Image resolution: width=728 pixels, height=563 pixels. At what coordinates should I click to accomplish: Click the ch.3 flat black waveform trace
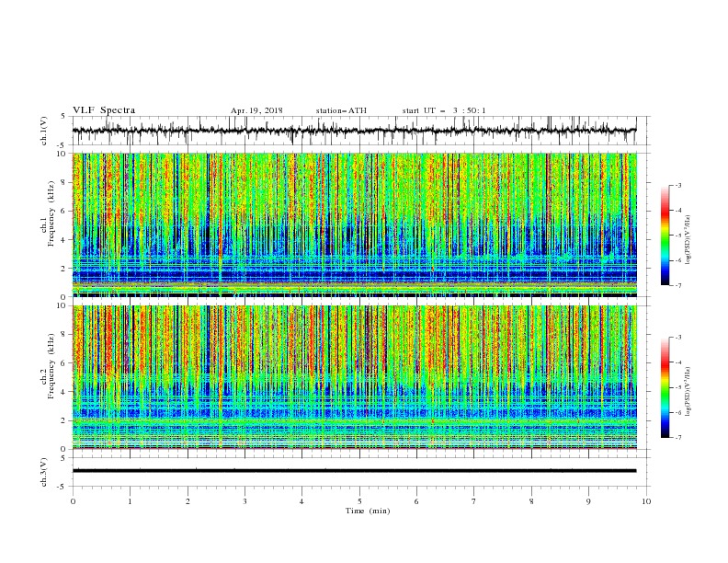354,471
